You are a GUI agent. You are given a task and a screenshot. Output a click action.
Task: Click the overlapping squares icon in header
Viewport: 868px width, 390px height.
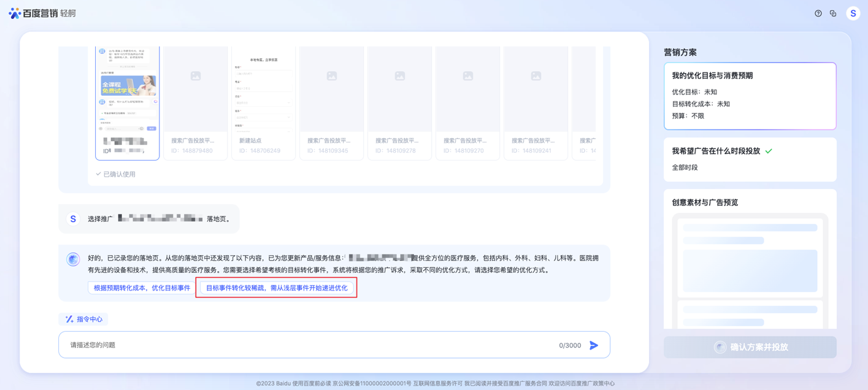[833, 13]
